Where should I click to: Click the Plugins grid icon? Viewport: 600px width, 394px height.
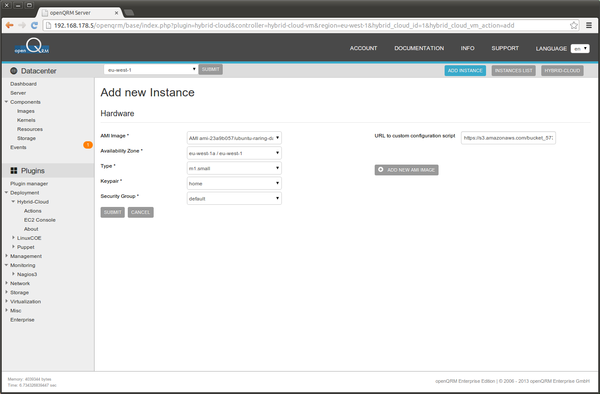point(14,171)
